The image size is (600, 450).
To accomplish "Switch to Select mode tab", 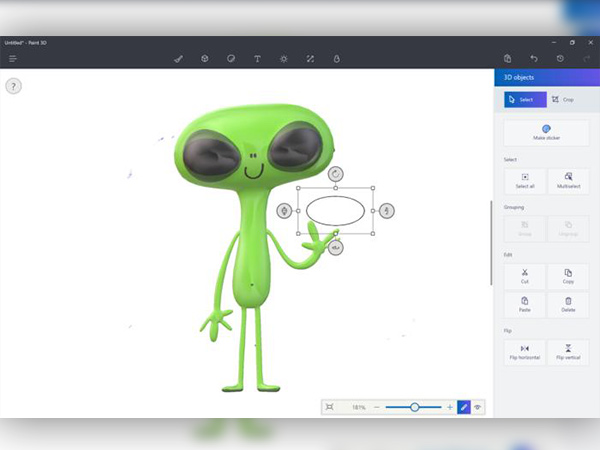I will click(525, 100).
